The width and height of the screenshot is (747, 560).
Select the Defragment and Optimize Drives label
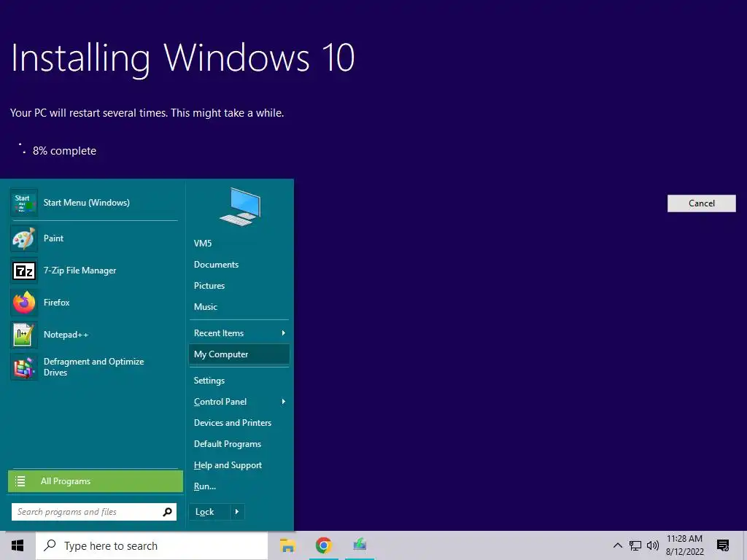pyautogui.click(x=93, y=367)
